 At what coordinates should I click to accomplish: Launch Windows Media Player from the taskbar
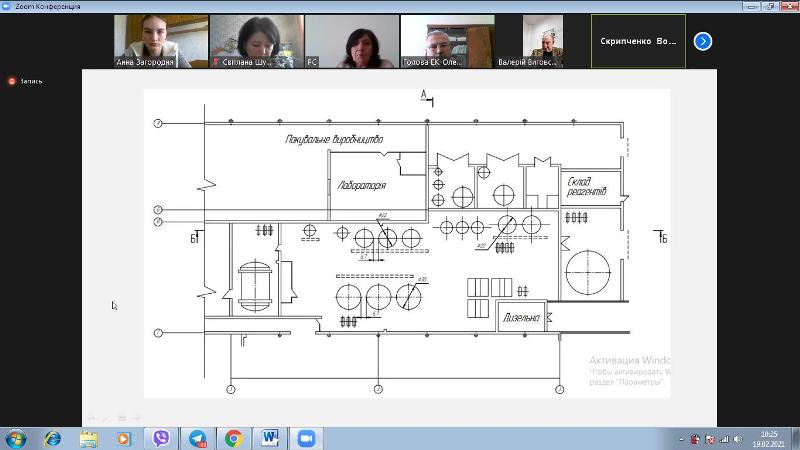point(124,438)
